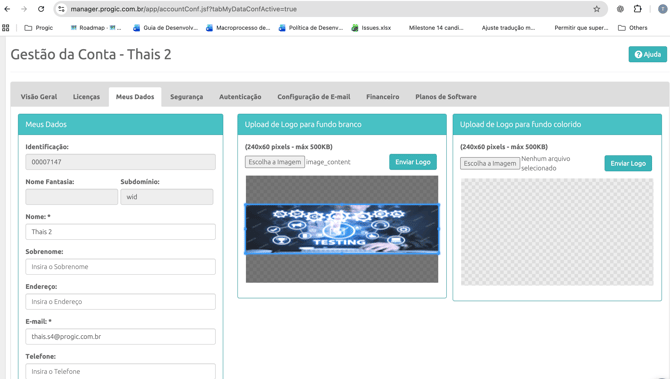Open the Financeiro tab
This screenshot has height=379, width=670.
tap(383, 97)
